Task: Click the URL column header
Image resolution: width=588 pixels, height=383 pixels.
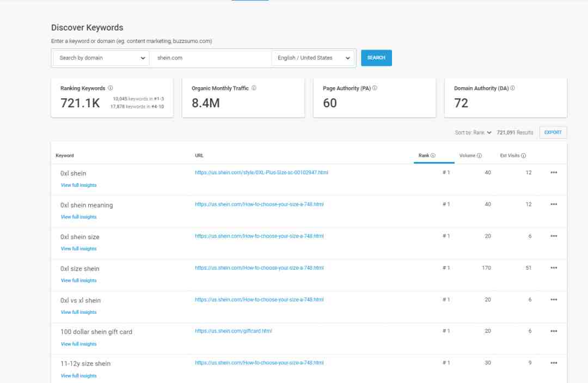Action: [199, 156]
